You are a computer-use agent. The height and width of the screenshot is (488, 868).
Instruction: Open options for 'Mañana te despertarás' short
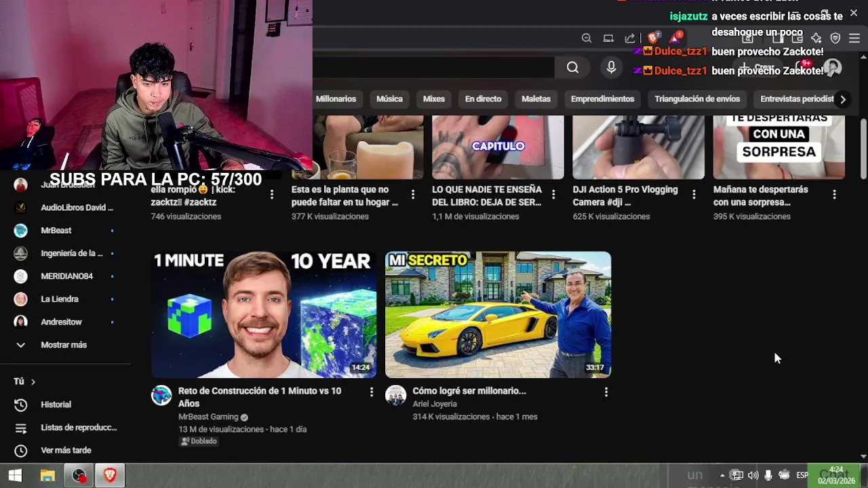[x=834, y=195]
